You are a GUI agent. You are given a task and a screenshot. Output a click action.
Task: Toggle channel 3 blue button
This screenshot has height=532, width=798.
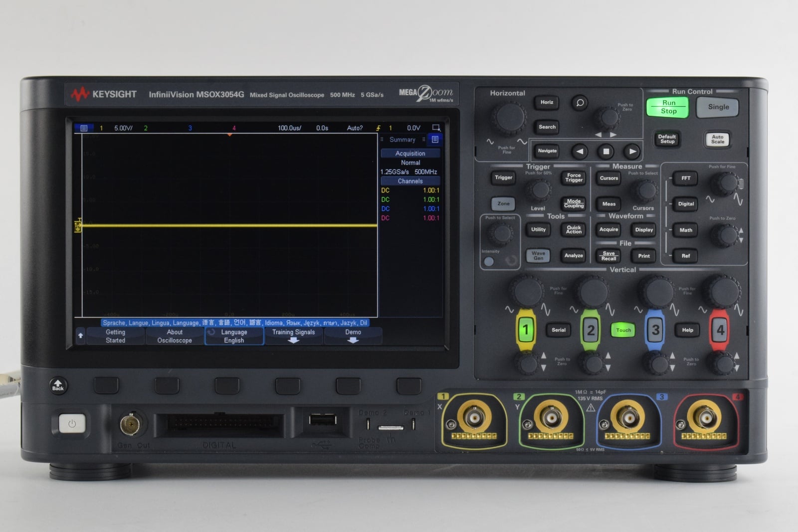pyautogui.click(x=655, y=330)
